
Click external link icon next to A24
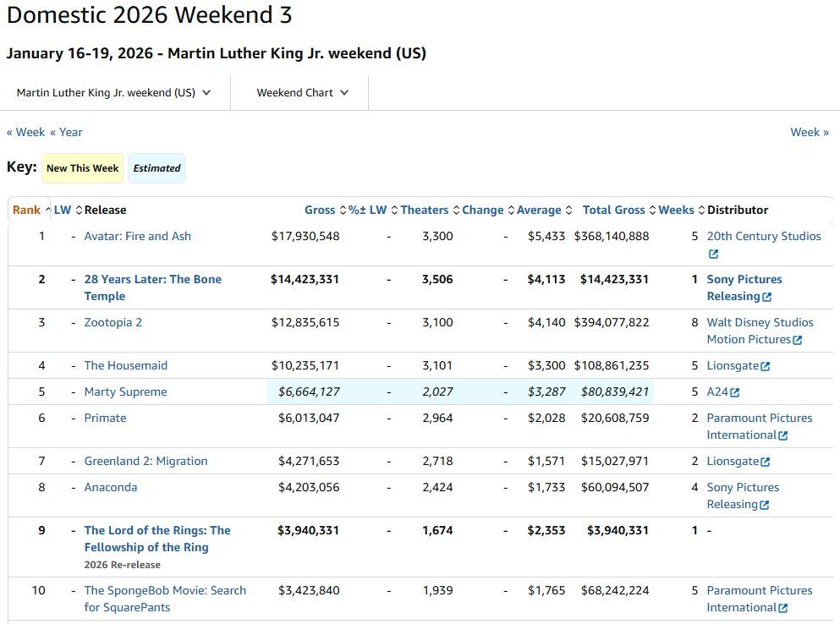735,392
